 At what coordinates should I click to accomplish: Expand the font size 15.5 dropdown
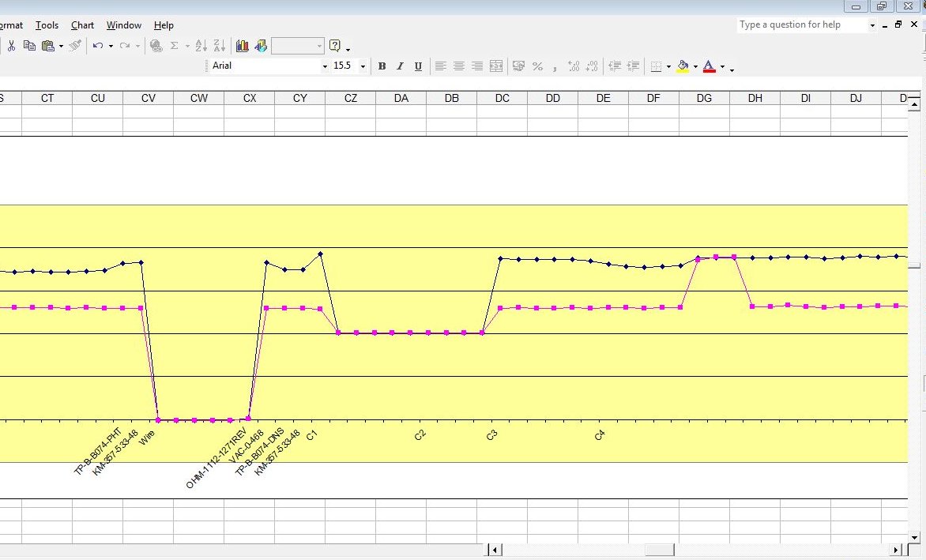point(363,66)
